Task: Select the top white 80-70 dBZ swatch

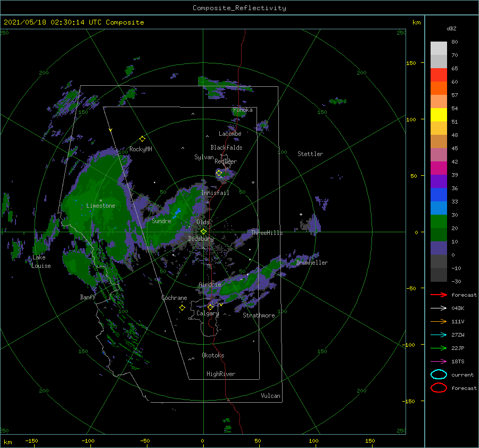Action: point(439,48)
